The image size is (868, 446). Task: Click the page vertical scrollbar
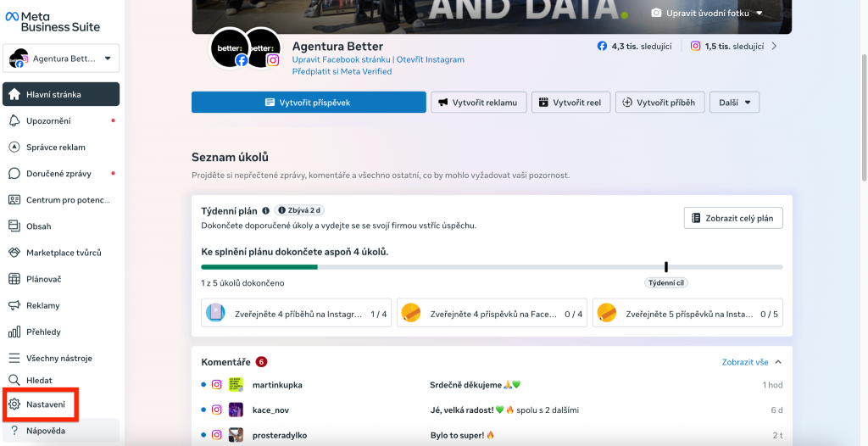click(864, 116)
